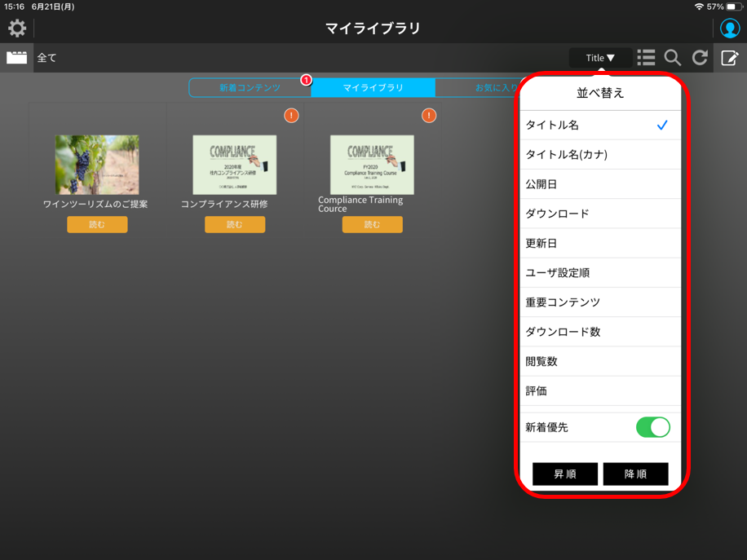This screenshot has height=560, width=747.
Task: Open the folder icon beside 全て
Action: pyautogui.click(x=17, y=58)
